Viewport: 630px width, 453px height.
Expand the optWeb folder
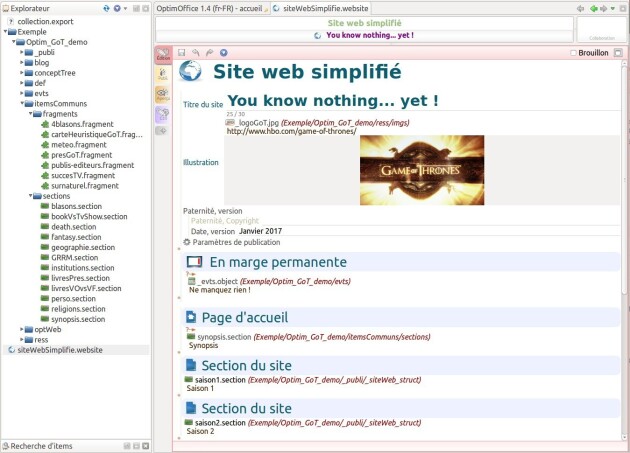coord(22,329)
